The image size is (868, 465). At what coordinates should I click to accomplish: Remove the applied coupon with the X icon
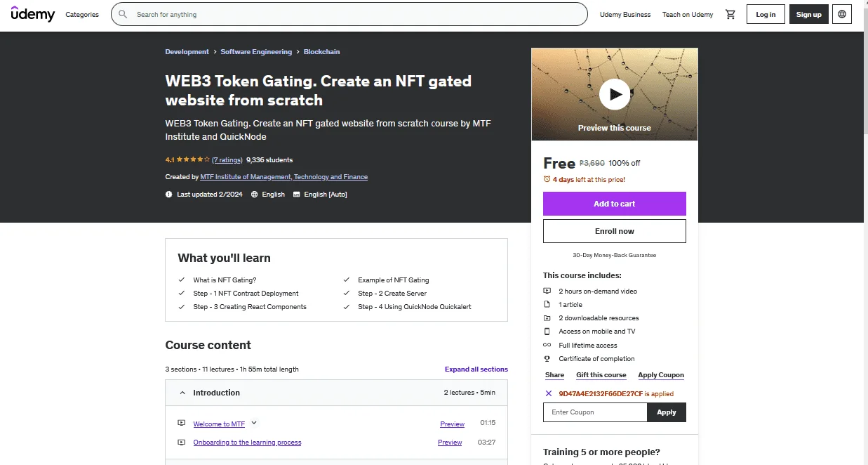(x=549, y=394)
